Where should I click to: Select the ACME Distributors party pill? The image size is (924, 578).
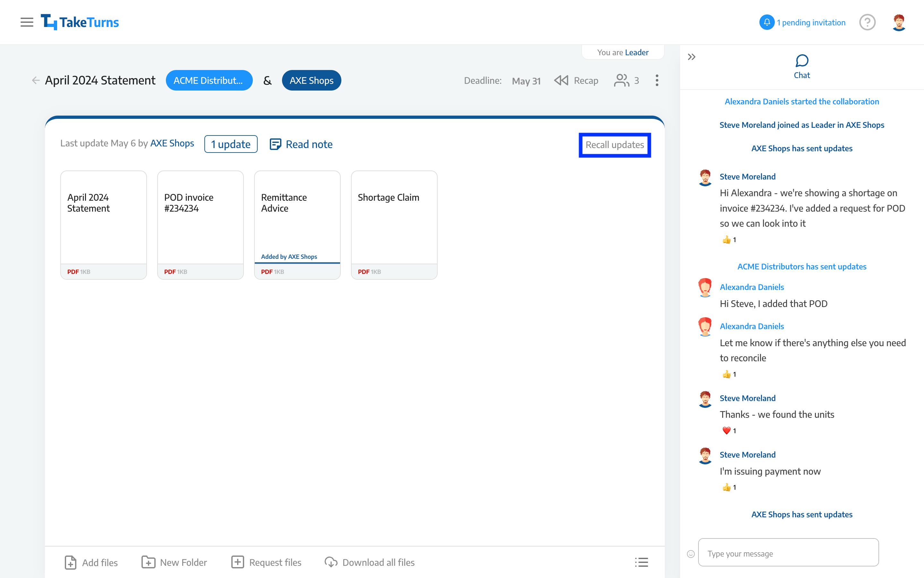tap(209, 80)
